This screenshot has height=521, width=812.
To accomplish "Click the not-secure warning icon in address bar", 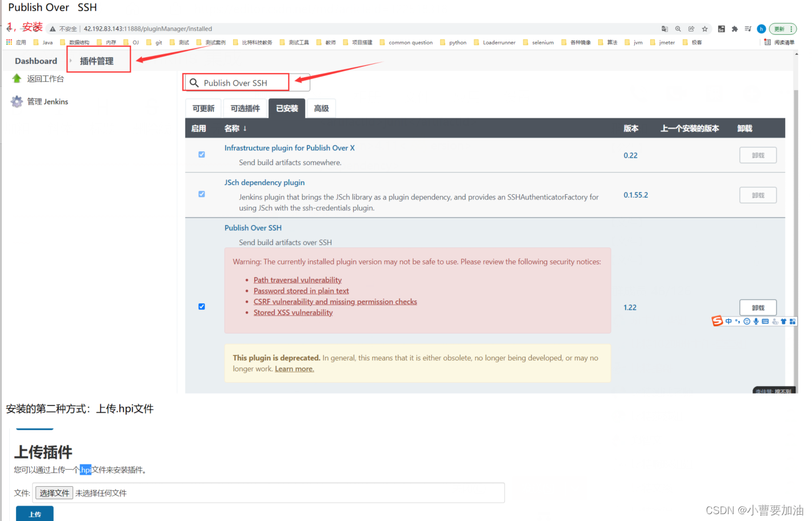I will pyautogui.click(x=53, y=29).
